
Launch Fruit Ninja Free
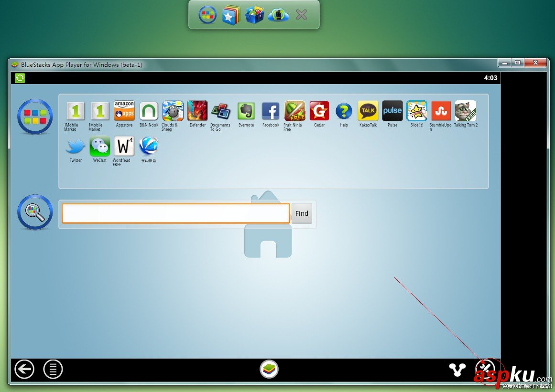[294, 111]
